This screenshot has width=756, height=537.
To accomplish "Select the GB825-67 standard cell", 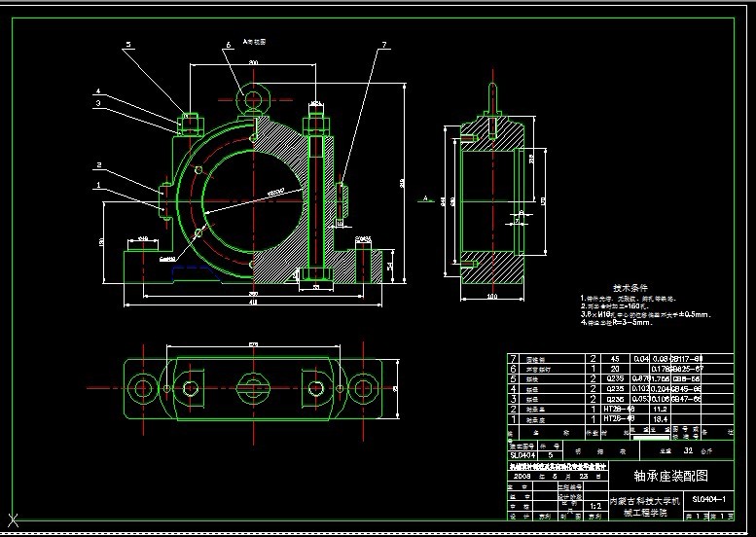I will pyautogui.click(x=687, y=369).
